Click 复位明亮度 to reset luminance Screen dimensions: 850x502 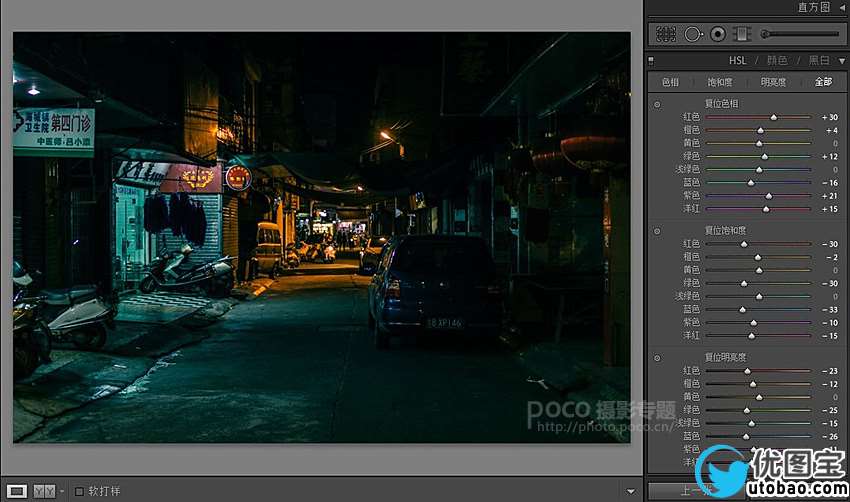click(725, 357)
